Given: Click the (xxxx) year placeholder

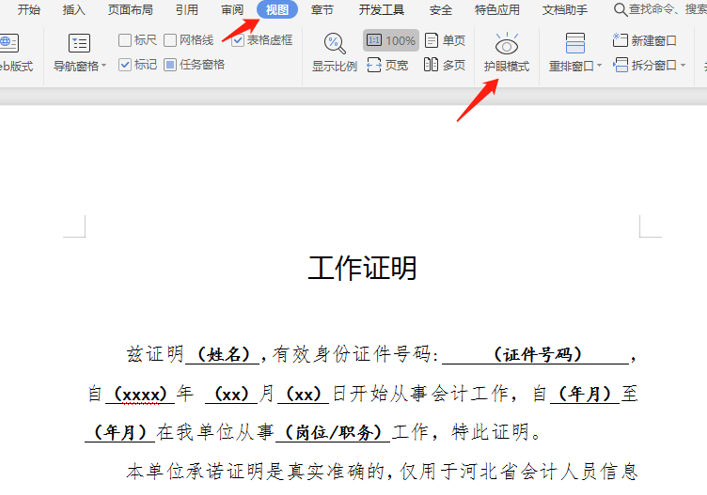Looking at the screenshot, I should 141,394.
